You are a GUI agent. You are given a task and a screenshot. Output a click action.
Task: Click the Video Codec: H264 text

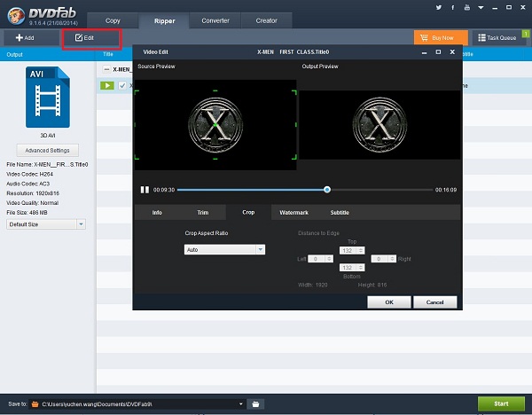[x=29, y=174]
